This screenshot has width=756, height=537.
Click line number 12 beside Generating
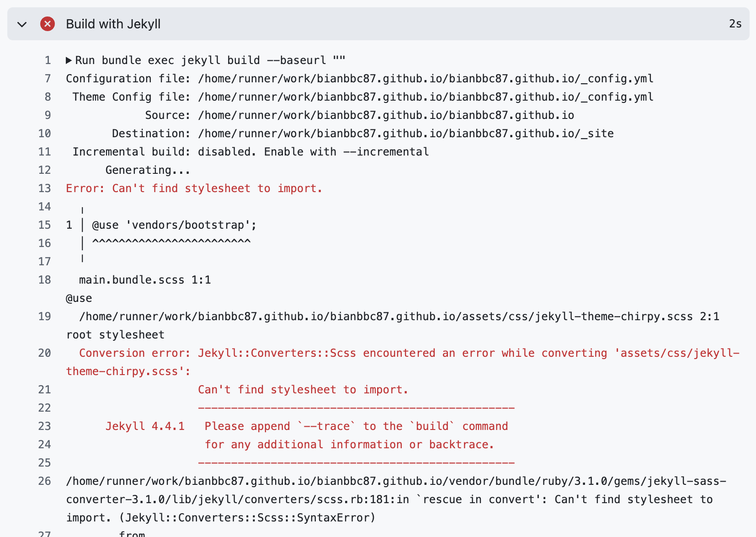[x=44, y=170]
